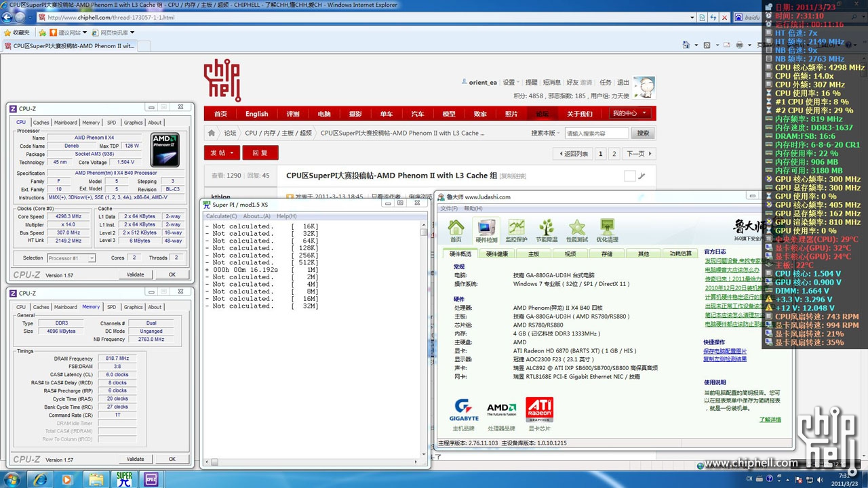Select Ludashi 主板 tab

click(534, 253)
